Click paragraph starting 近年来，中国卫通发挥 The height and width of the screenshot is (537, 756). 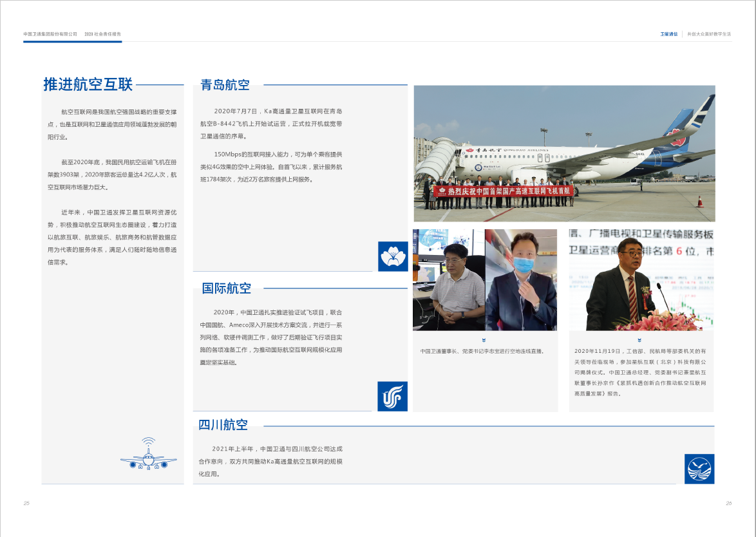(112, 237)
